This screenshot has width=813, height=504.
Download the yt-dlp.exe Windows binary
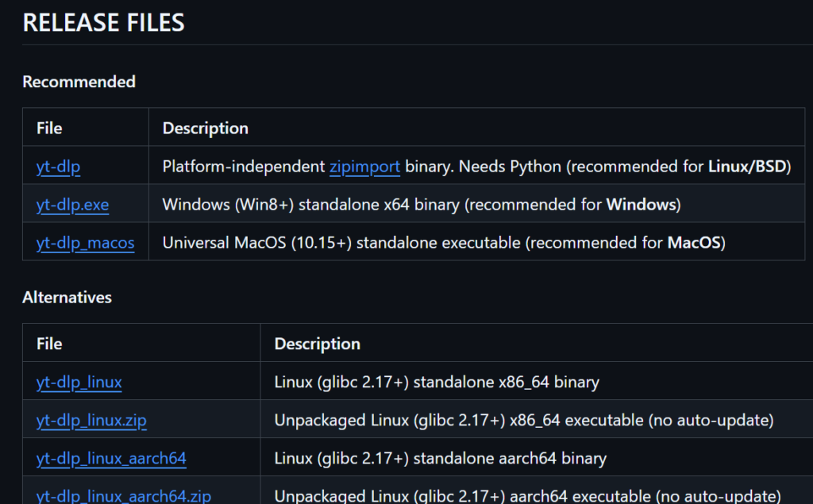click(x=72, y=205)
